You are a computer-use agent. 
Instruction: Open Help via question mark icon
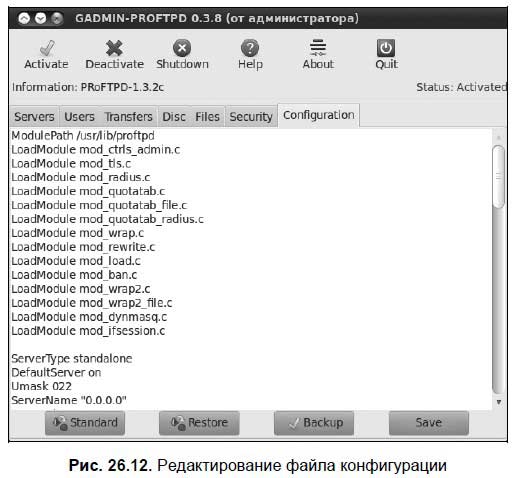click(250, 48)
